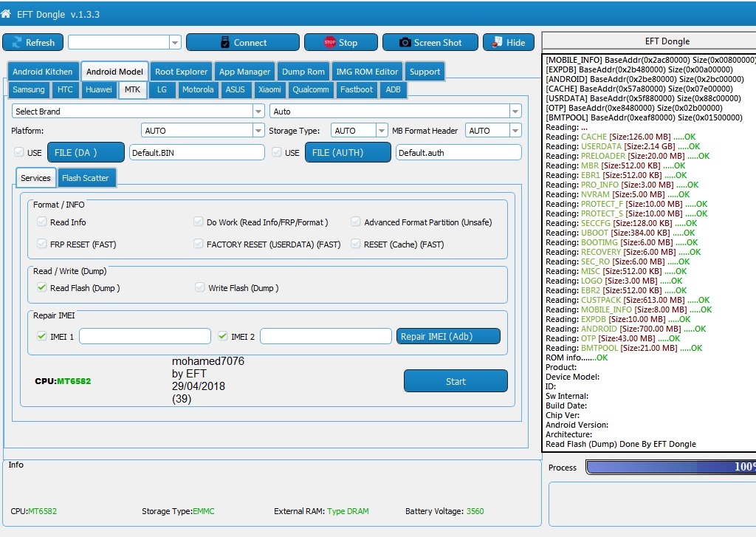This screenshot has height=537, width=756.
Task: Open the port dropdown next to Refresh
Action: click(175, 42)
